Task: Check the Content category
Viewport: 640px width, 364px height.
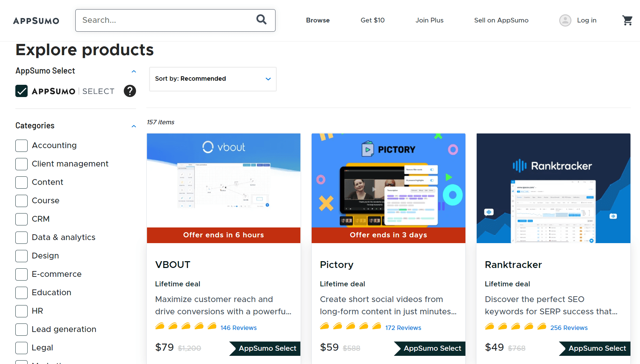Action: point(21,182)
